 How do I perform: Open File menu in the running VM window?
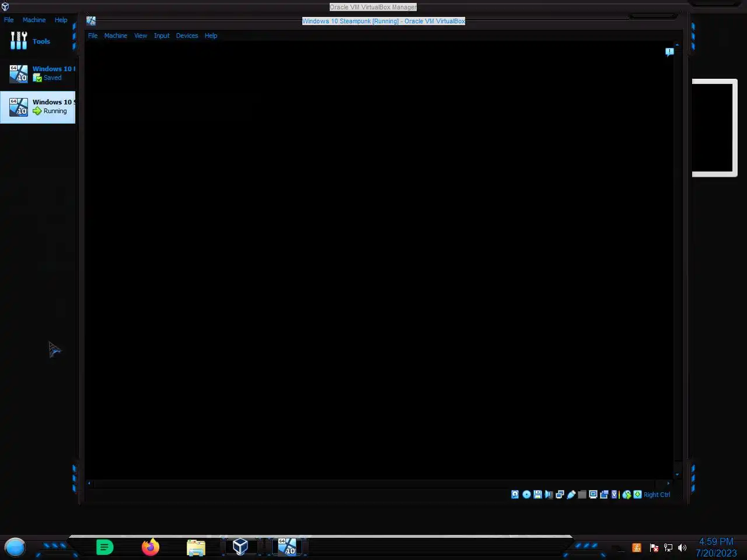pos(93,36)
